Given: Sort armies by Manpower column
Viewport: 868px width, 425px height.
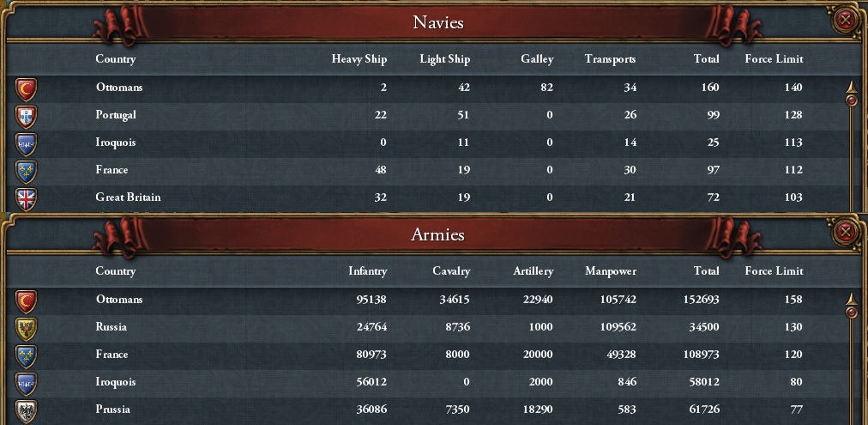Looking at the screenshot, I should point(611,271).
